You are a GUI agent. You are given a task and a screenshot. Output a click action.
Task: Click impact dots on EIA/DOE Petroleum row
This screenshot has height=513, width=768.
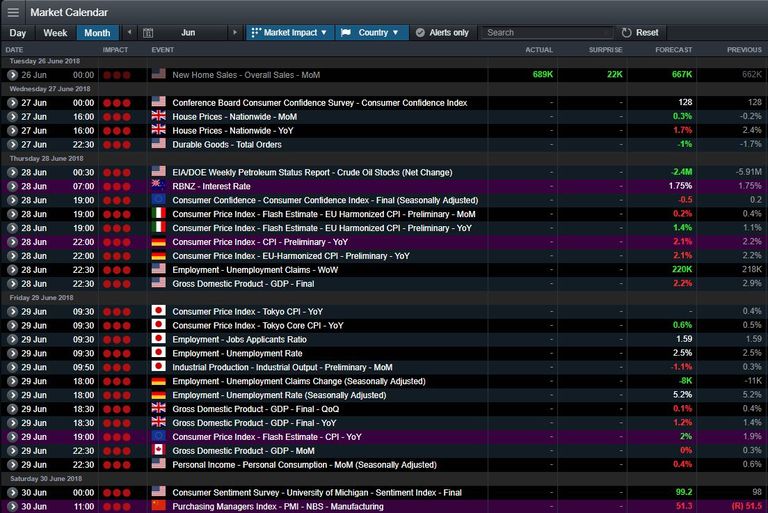point(117,172)
